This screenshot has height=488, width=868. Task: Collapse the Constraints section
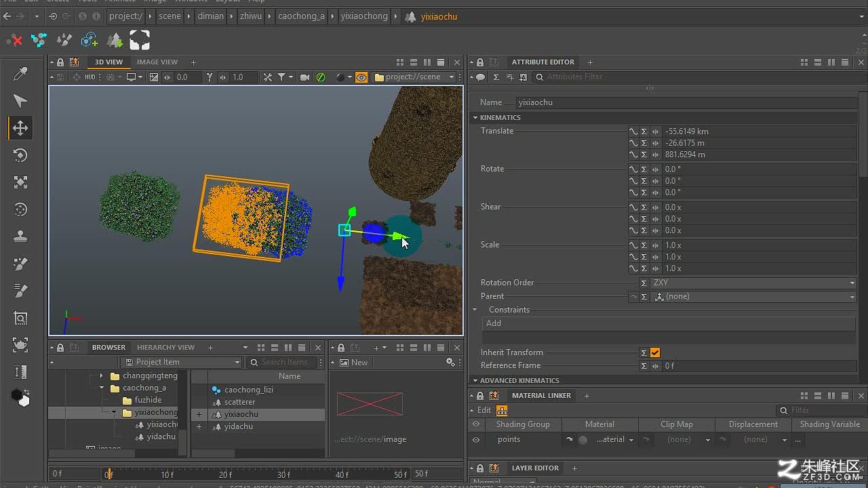click(475, 310)
